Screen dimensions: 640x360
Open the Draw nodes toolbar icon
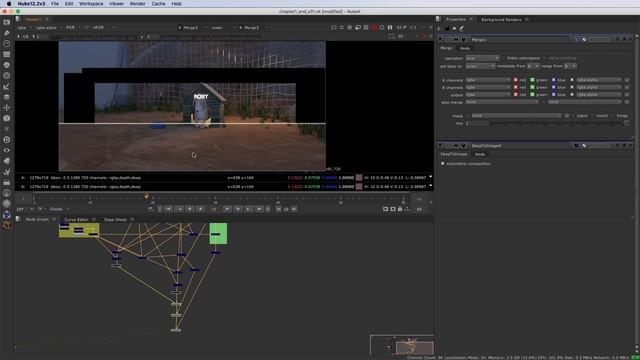point(7,33)
